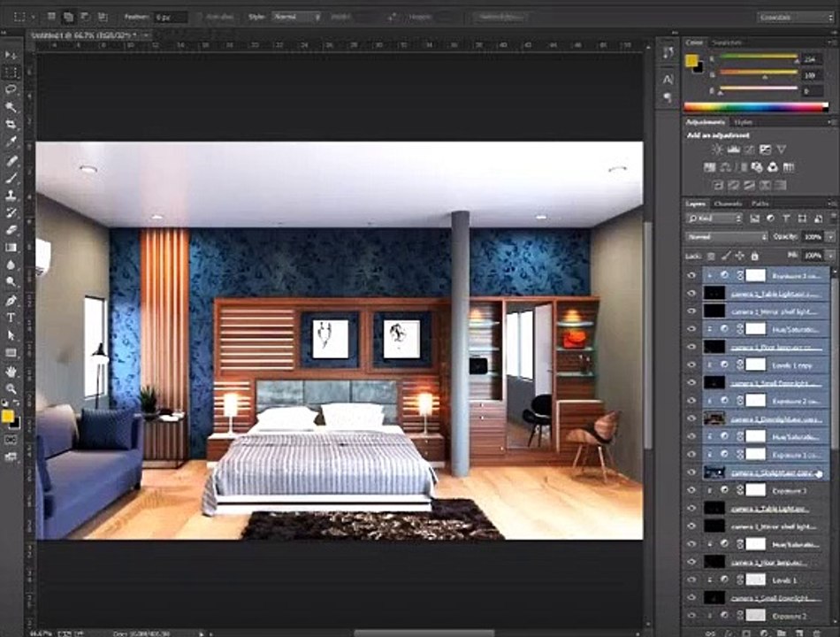
Task: Select the Dodge tool
Action: point(11,281)
